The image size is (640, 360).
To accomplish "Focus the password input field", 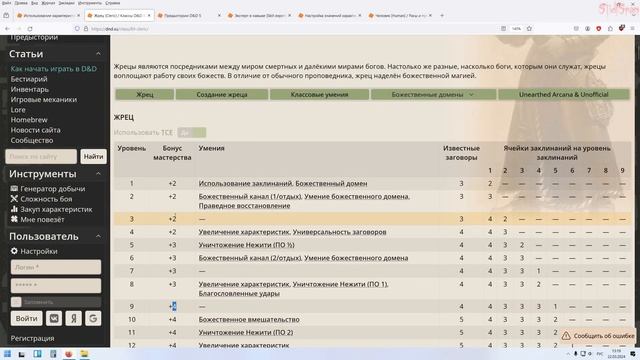I will [x=56, y=285].
